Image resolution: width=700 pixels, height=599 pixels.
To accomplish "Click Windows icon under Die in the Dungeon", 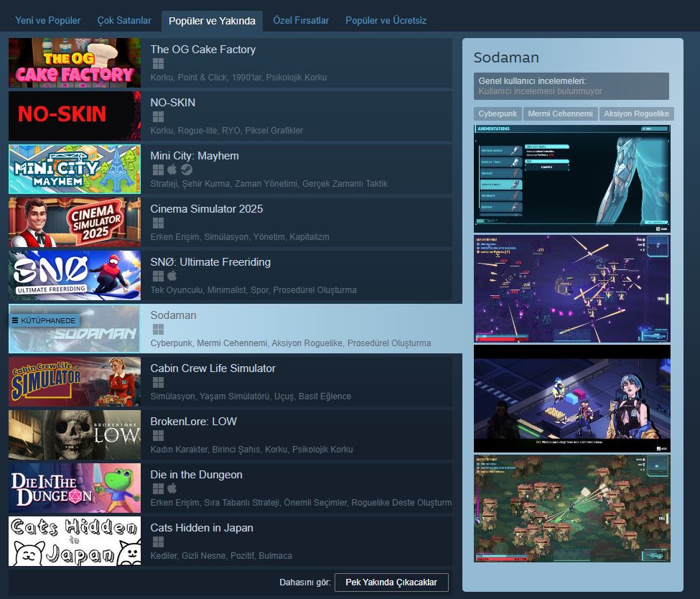I will pos(158,488).
